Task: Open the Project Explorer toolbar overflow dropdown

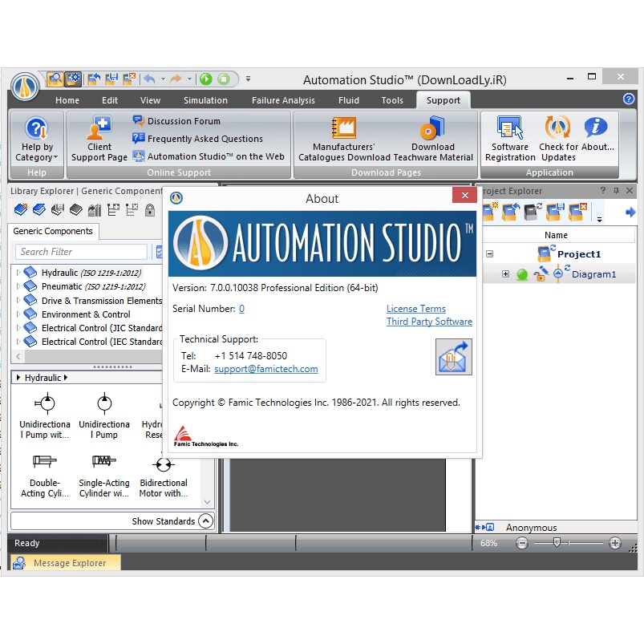Action: [x=600, y=219]
